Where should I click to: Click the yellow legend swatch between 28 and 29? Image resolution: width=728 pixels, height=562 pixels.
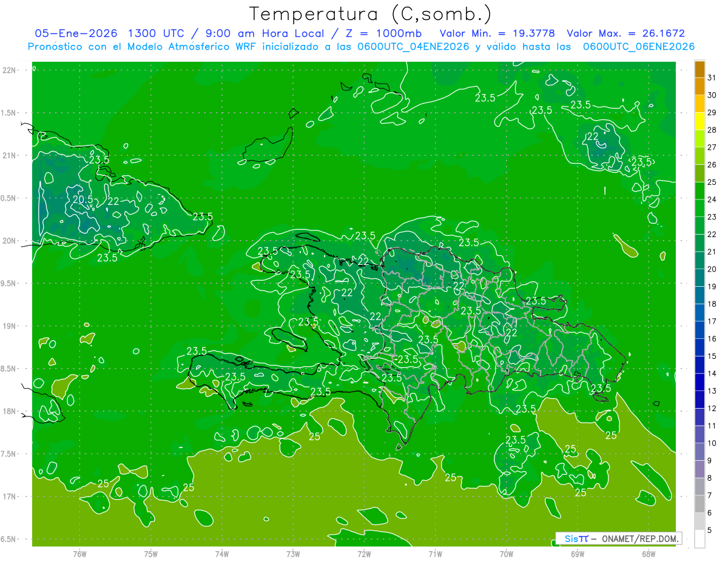(699, 121)
